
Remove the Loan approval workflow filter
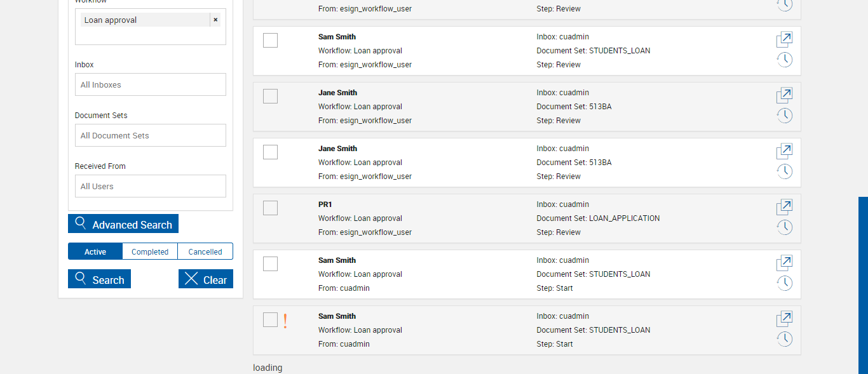(x=215, y=20)
